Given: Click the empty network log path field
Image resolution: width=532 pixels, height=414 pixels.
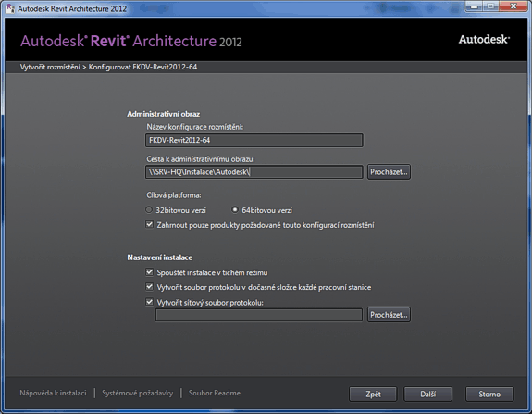Looking at the screenshot, I should (259, 315).
